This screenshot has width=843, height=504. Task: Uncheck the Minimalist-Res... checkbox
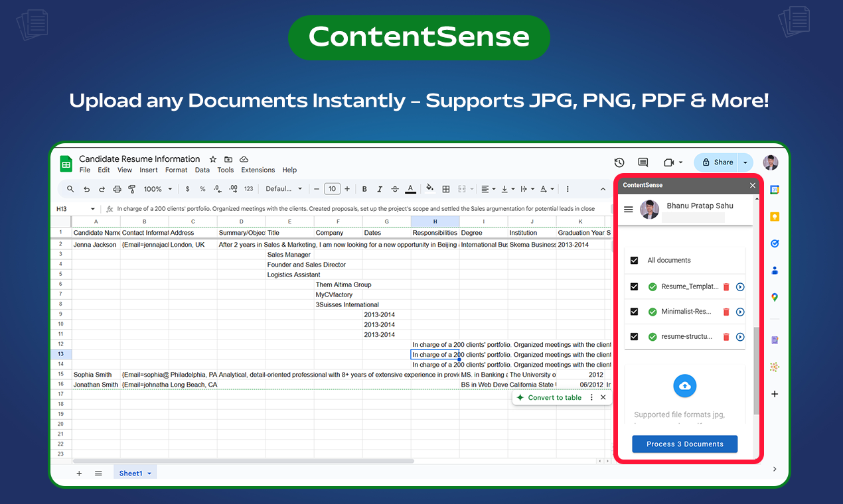[634, 312]
